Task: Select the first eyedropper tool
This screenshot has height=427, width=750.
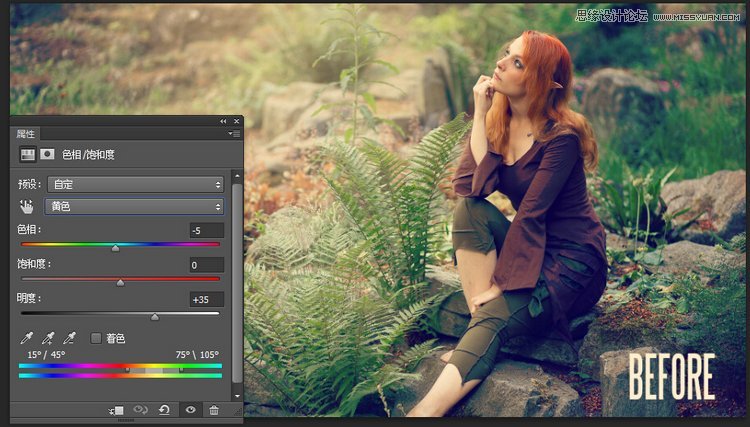Action: click(x=27, y=338)
